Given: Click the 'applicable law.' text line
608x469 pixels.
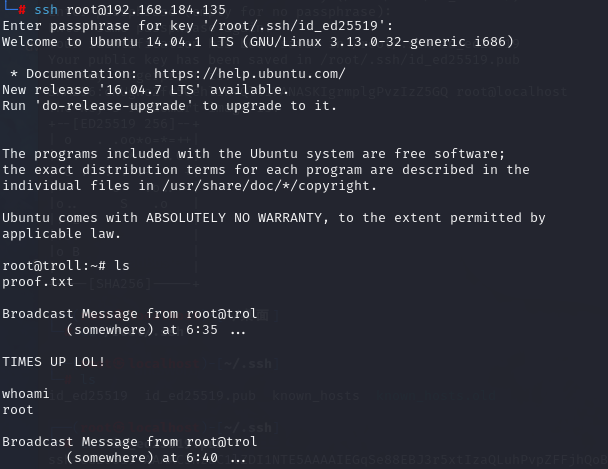Looking at the screenshot, I should pos(62,234).
